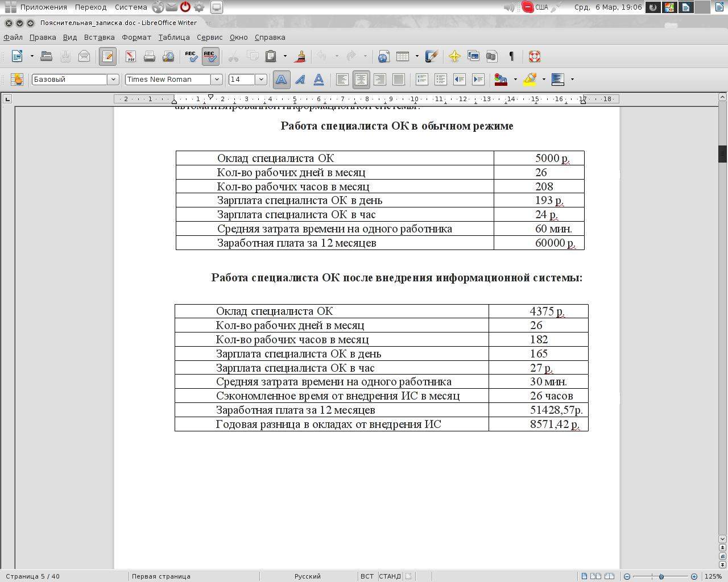
Task: Activate Format Paintbrush tool
Action: point(301,56)
